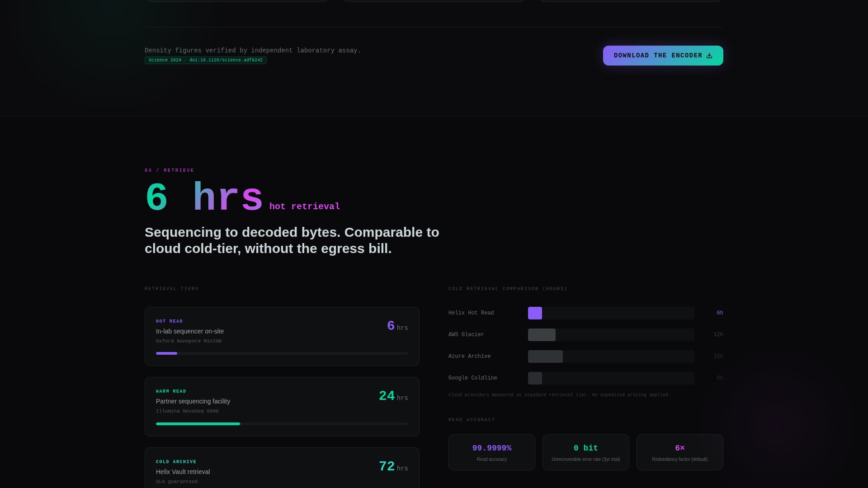Screen dimensions: 868x488
Task: Click the '03 / RETRIEVE' section label
Action: [170, 170]
